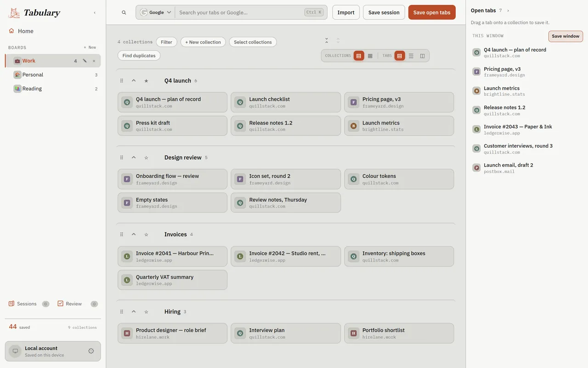Open account settings gear

click(x=91, y=351)
